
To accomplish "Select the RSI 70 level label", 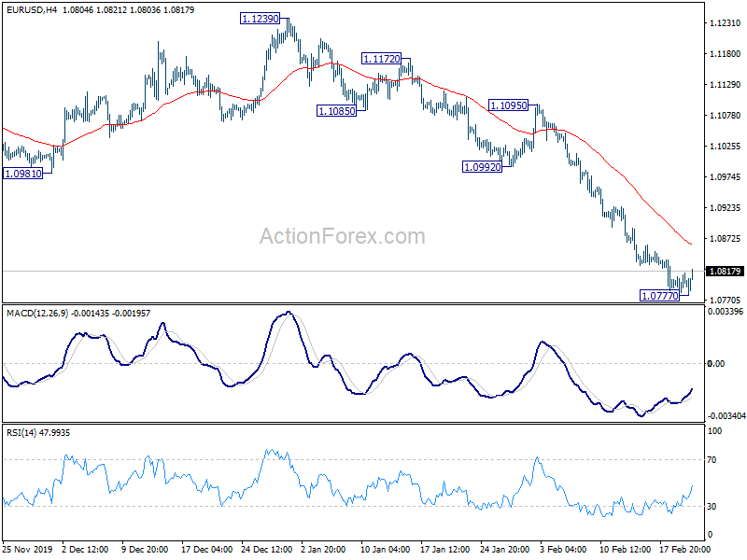I will [x=712, y=459].
